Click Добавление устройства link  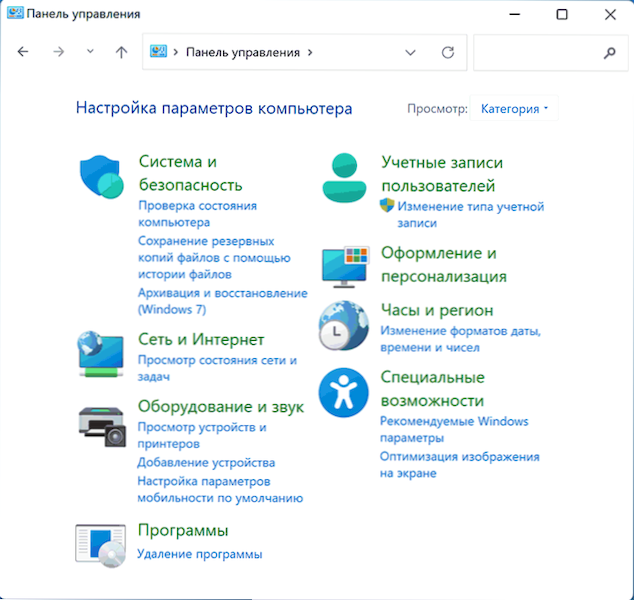[206, 462]
